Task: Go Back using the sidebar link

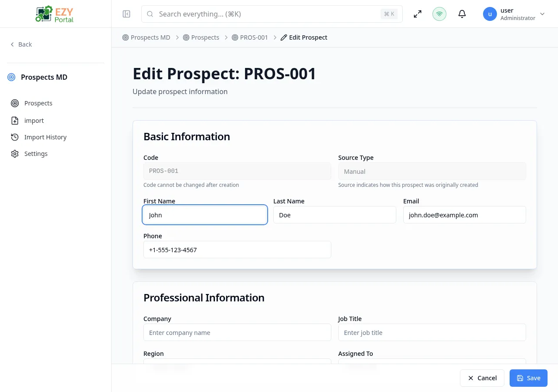Action: 20,44
